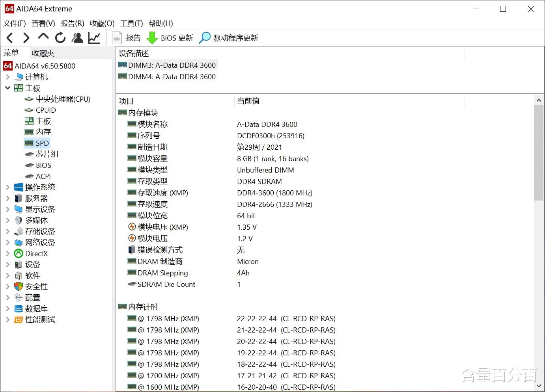Viewport: 545px width, 392px height.
Task: Select ACPI in the tree
Action: [x=43, y=176]
